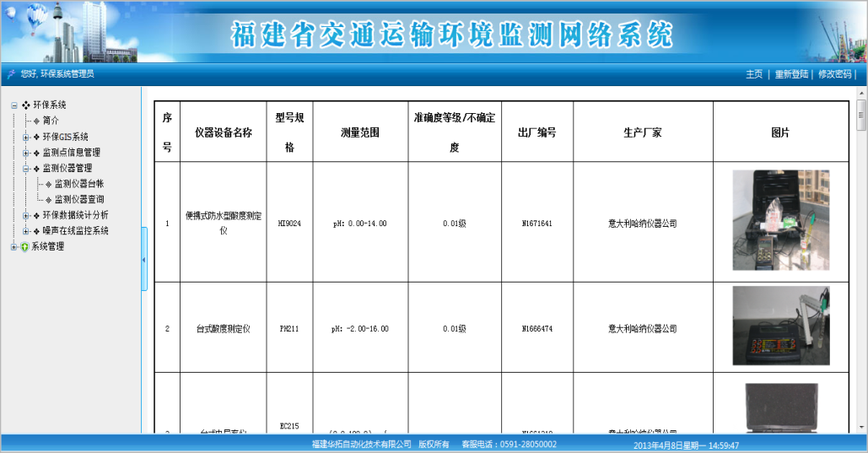The width and height of the screenshot is (868, 453).
Task: Open the PH211 benchtop meter photo
Action: click(780, 326)
